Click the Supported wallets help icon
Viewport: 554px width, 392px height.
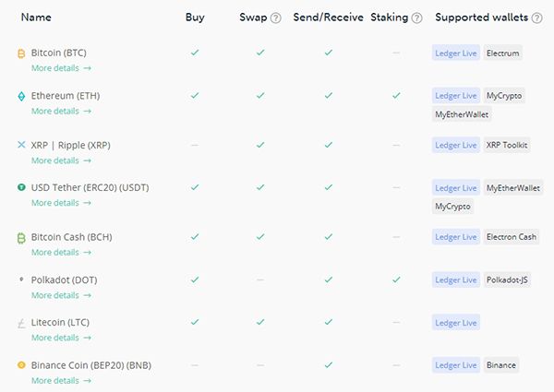536,18
